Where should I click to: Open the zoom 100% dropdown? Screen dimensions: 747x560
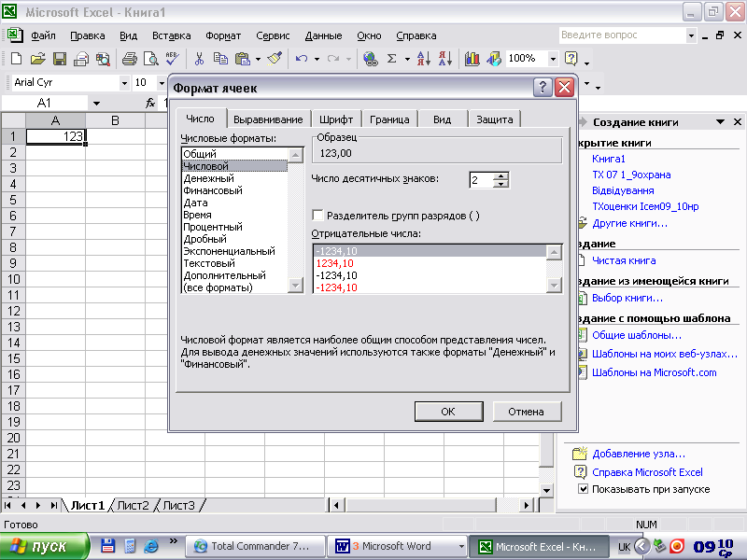click(x=553, y=59)
